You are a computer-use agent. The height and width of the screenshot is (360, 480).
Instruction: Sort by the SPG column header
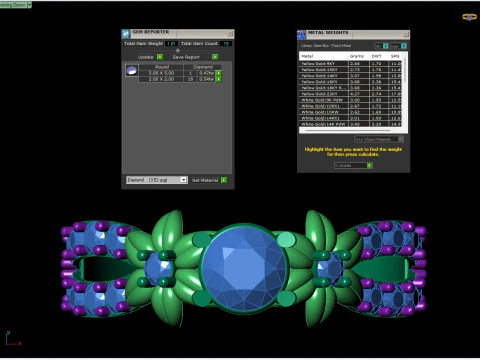click(395, 56)
